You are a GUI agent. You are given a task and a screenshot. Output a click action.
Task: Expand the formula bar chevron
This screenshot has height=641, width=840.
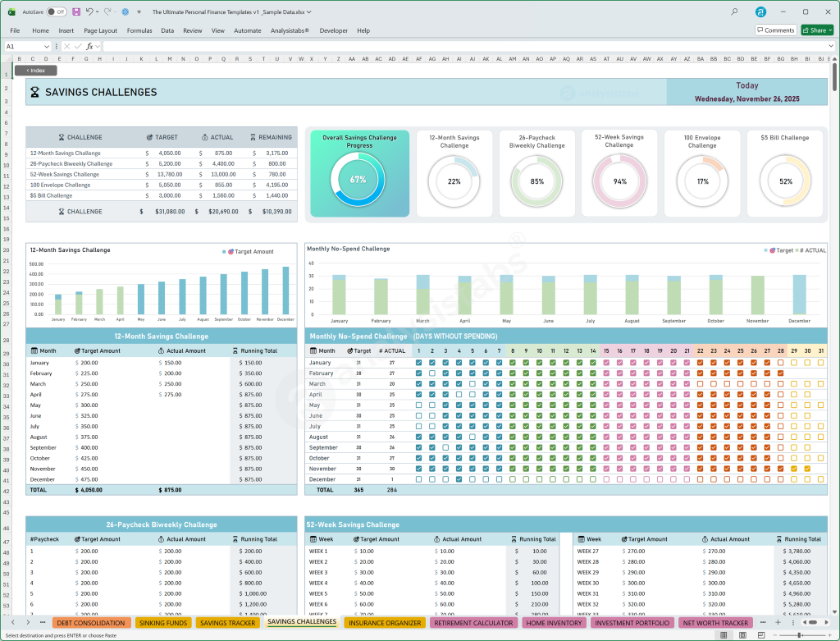[831, 47]
